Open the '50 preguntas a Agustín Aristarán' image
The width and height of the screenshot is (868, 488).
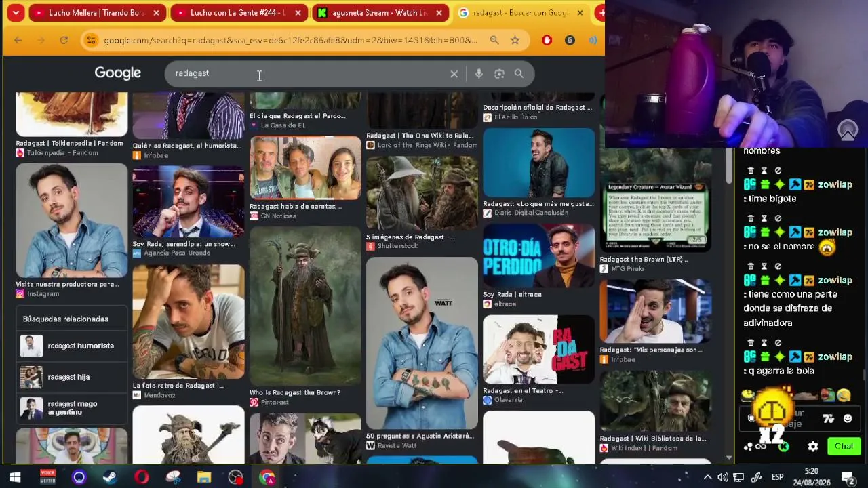click(422, 343)
